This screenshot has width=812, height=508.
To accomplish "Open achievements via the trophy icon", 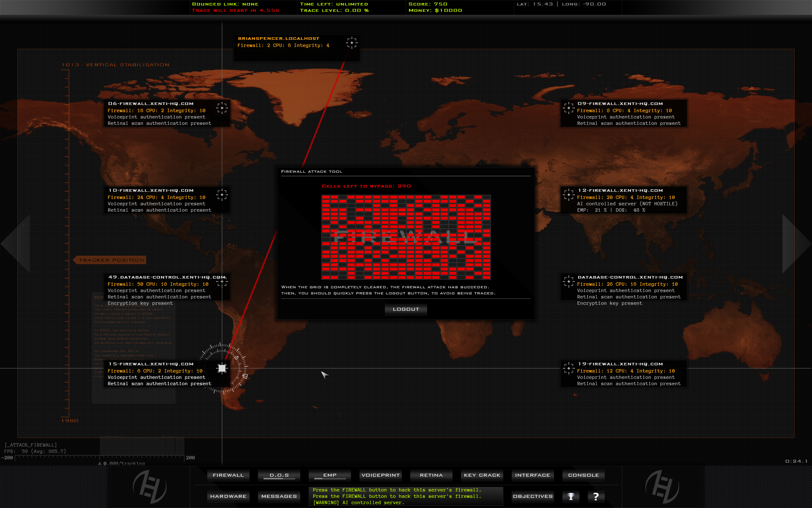I will click(571, 496).
